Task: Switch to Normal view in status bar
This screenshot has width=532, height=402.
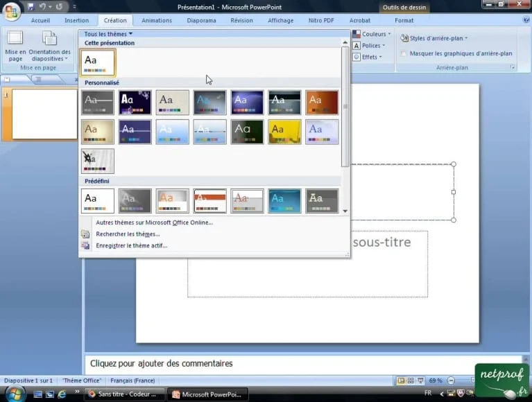Action: (401, 381)
